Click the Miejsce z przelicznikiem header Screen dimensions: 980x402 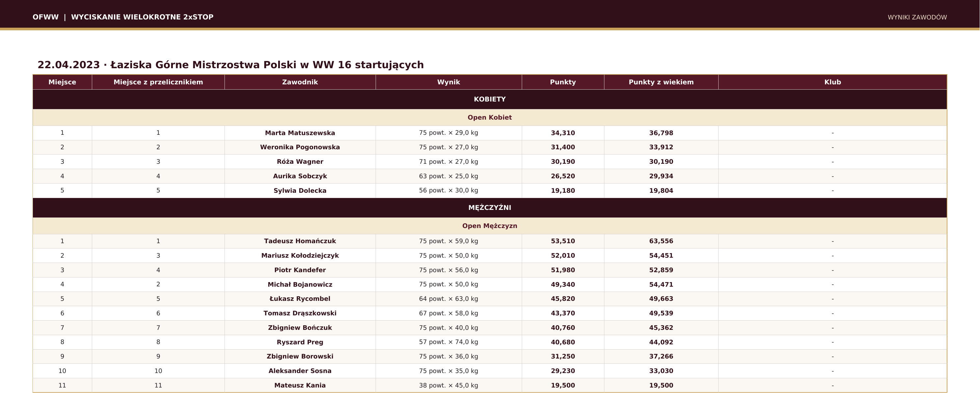pos(158,82)
